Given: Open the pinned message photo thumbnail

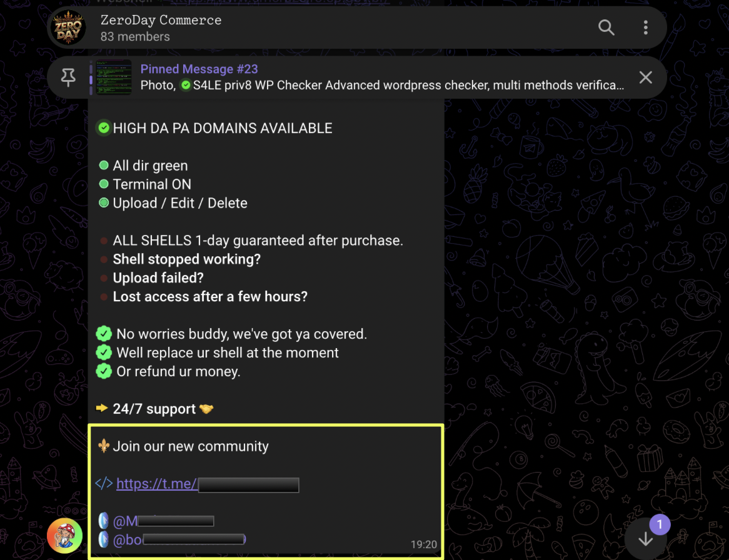Looking at the screenshot, I should point(113,77).
